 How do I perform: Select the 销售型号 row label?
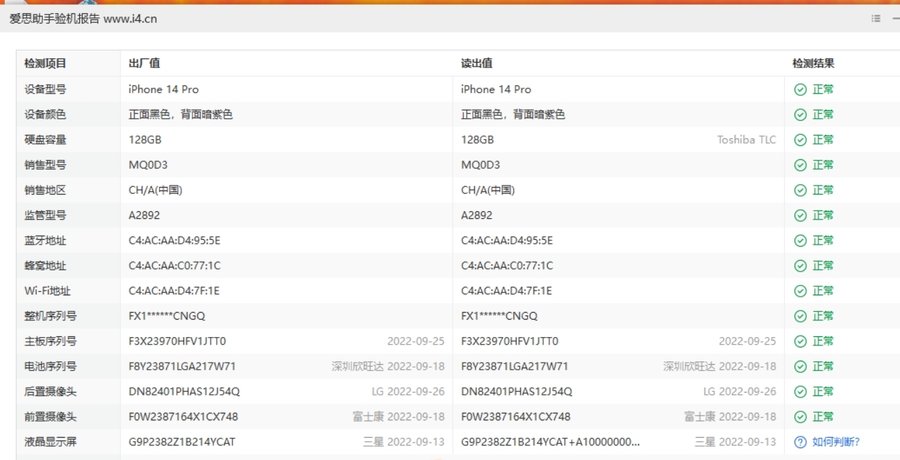point(45,165)
